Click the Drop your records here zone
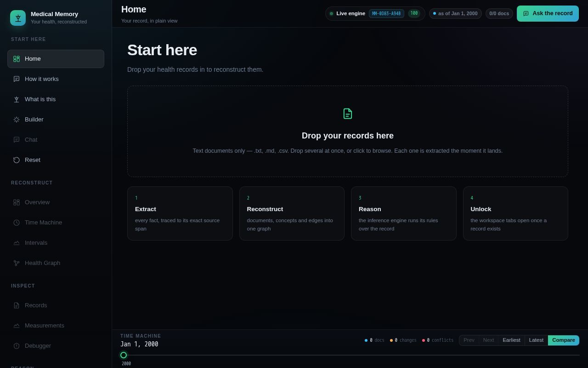 (348, 132)
